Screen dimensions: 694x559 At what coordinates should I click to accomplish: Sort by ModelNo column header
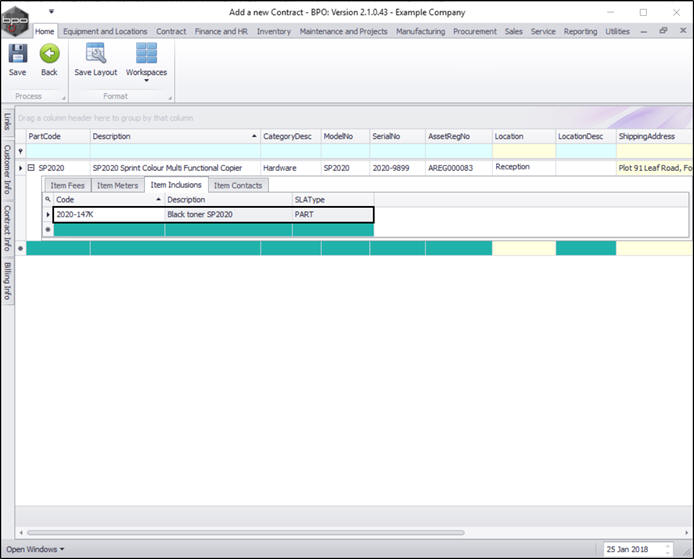(345, 136)
